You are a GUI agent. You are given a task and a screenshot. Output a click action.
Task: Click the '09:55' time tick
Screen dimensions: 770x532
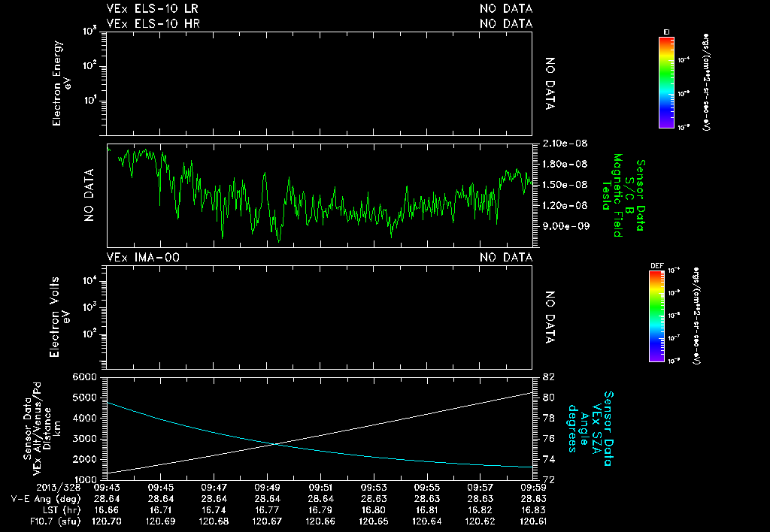coord(427,488)
